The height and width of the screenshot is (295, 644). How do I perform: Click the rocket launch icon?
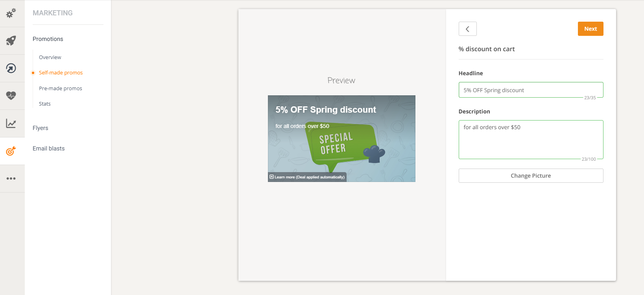11,41
